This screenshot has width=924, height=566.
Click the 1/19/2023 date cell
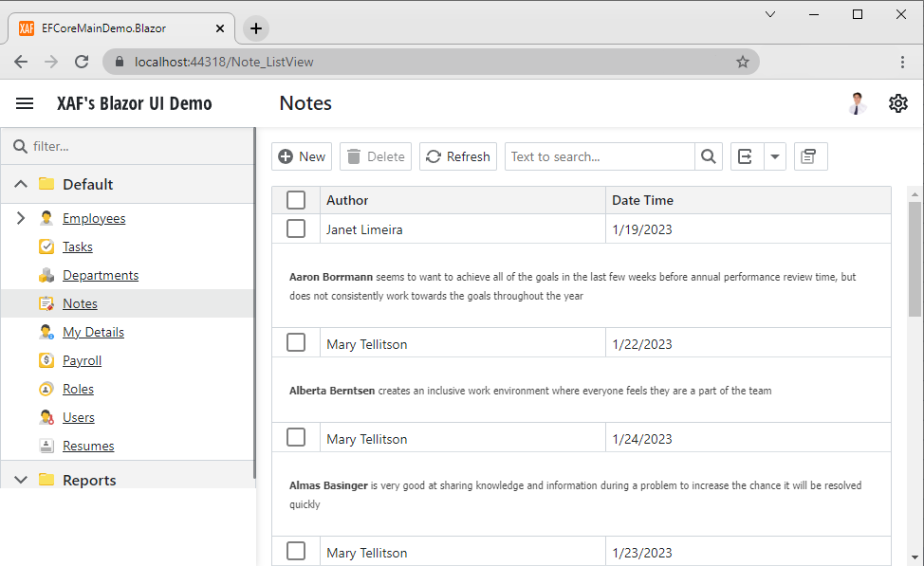(x=748, y=229)
